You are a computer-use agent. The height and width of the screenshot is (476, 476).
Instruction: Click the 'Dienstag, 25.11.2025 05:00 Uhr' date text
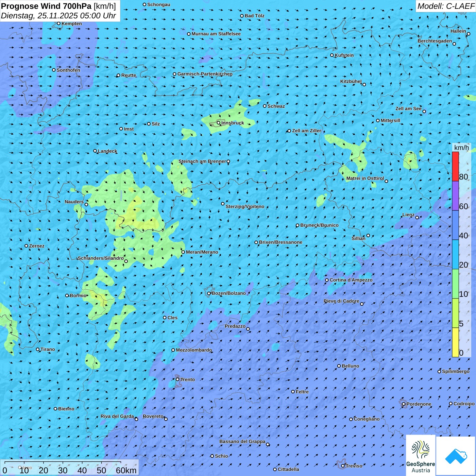coord(58,16)
